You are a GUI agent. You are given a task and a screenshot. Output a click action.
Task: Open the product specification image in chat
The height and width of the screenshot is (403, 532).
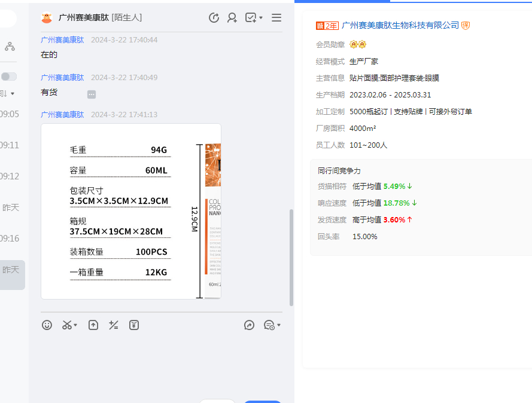tap(131, 211)
